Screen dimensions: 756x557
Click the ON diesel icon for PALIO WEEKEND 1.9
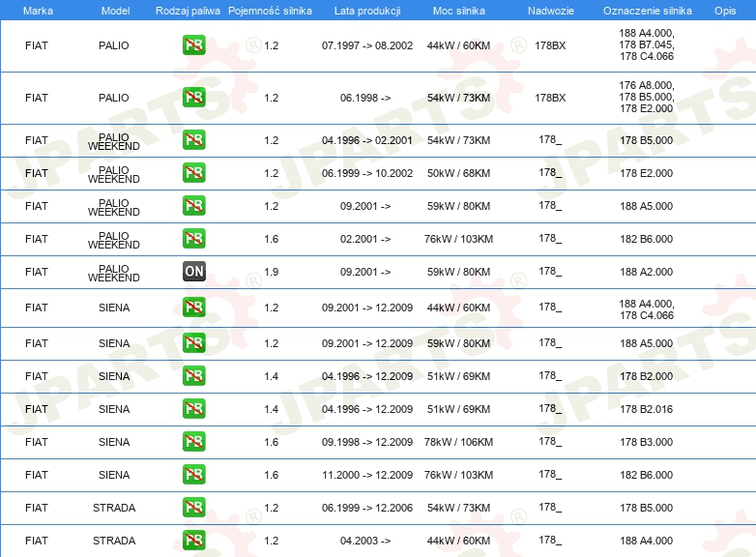[193, 272]
